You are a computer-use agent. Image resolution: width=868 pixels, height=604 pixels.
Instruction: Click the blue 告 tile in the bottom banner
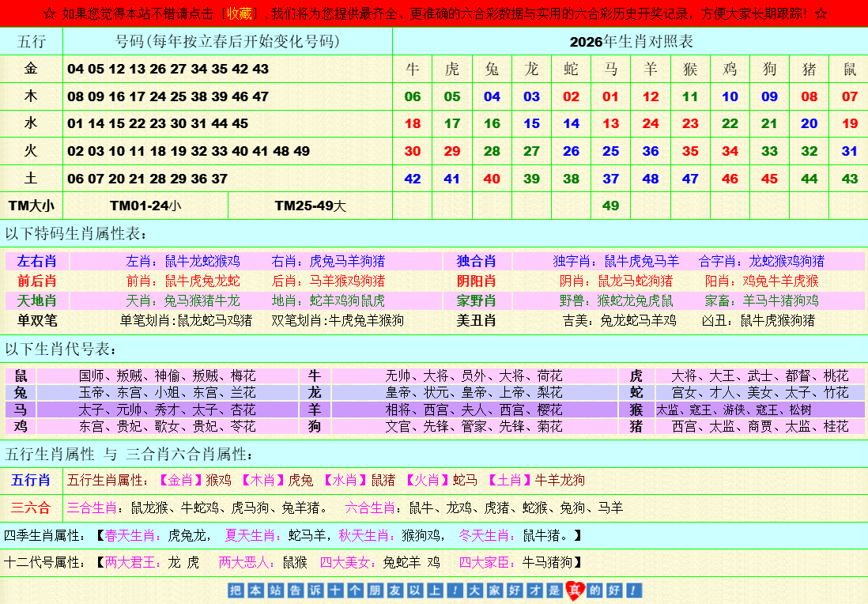294,591
